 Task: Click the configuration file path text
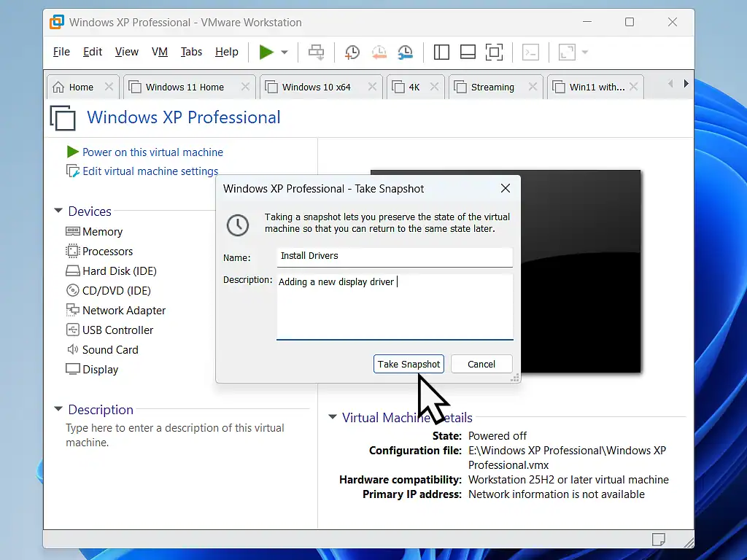(567, 458)
